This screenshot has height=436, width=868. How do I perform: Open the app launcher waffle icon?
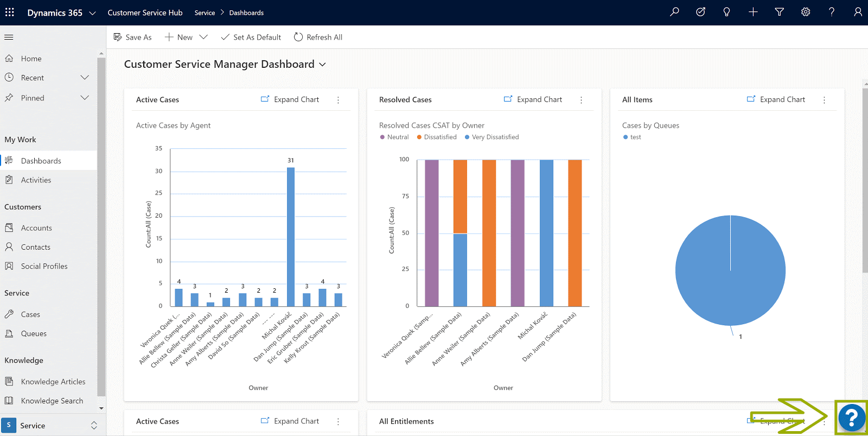pyautogui.click(x=10, y=12)
